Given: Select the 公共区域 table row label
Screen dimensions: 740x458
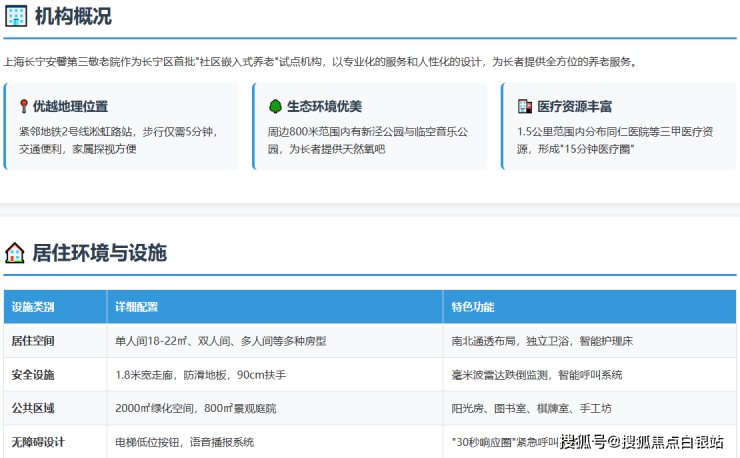Looking at the screenshot, I should click(33, 408).
